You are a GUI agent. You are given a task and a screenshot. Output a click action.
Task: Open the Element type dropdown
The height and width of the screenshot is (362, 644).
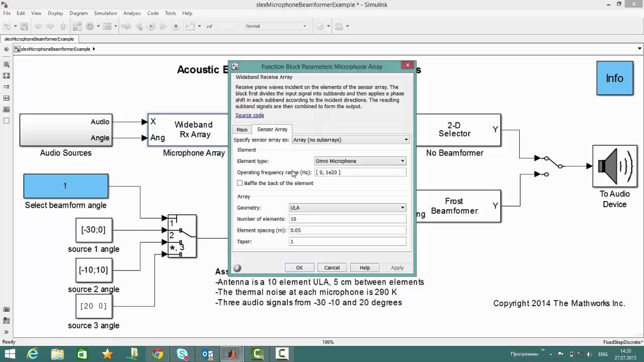coord(360,161)
